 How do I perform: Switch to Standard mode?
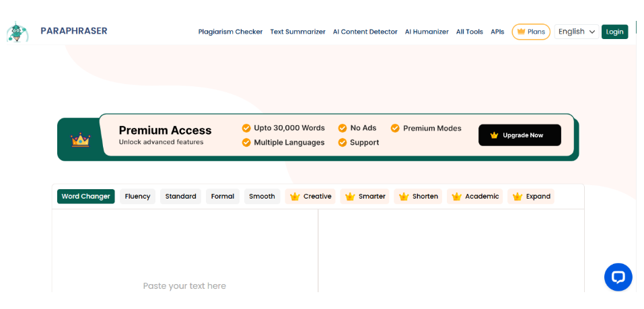coord(181,197)
